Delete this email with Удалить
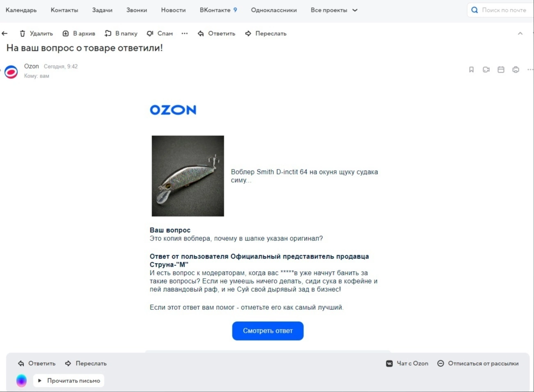Screen dimensions: 534x392 pyautogui.click(x=36, y=34)
